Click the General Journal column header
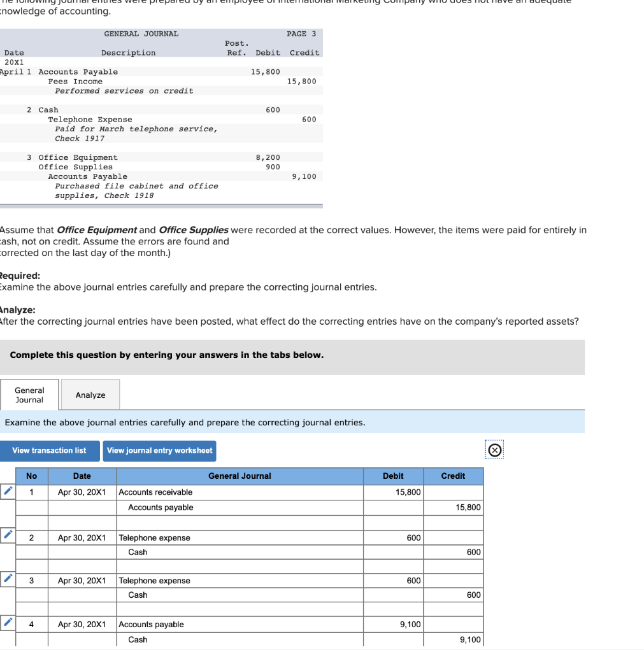Image resolution: width=644 pixels, height=652 pixels. pyautogui.click(x=240, y=476)
